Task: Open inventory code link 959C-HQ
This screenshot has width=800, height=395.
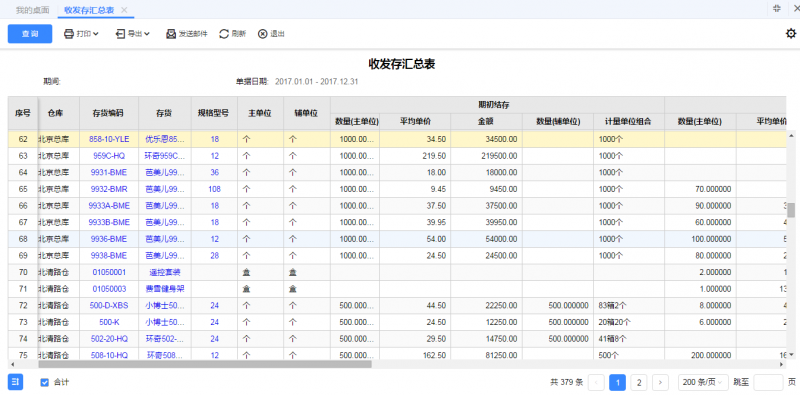Action: click(109, 156)
